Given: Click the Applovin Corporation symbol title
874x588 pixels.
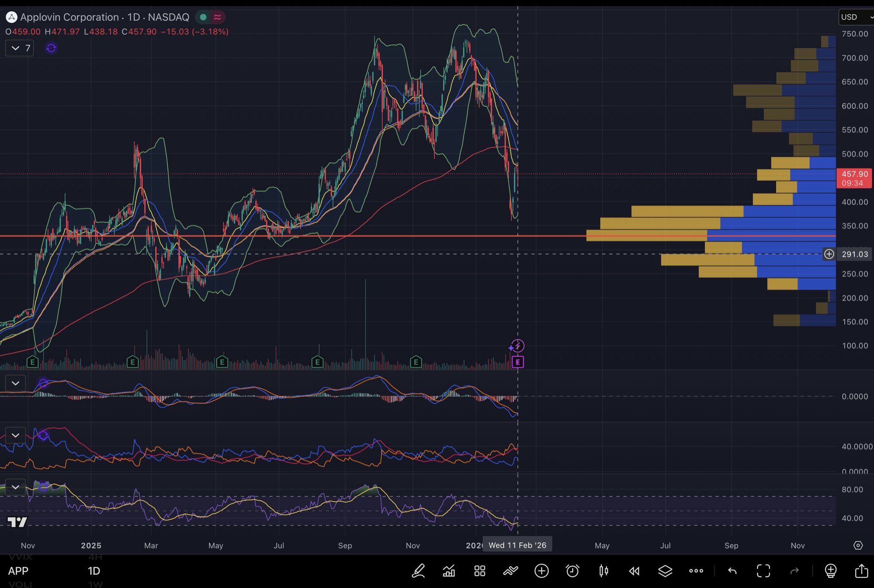Looking at the screenshot, I should click(x=70, y=17).
